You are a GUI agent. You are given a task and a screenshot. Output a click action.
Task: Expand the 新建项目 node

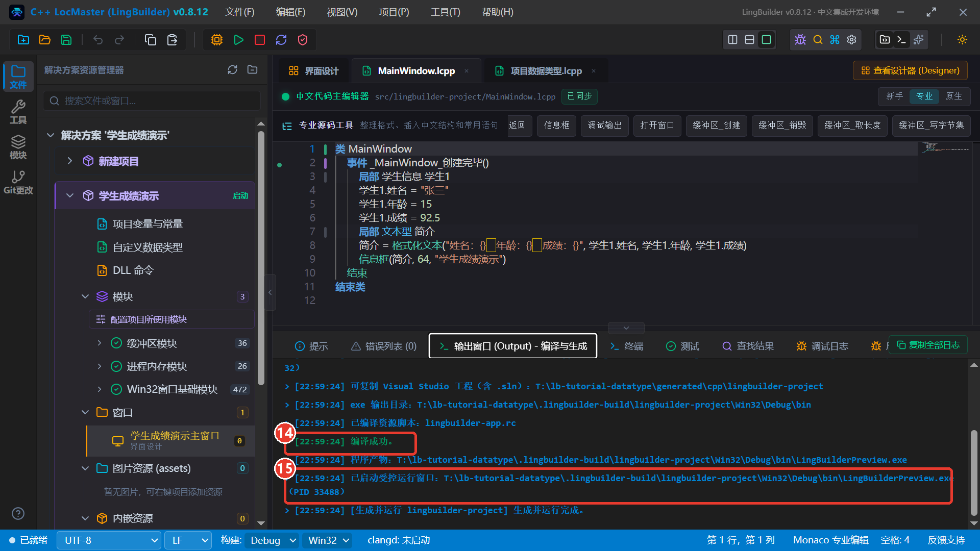[70, 161]
